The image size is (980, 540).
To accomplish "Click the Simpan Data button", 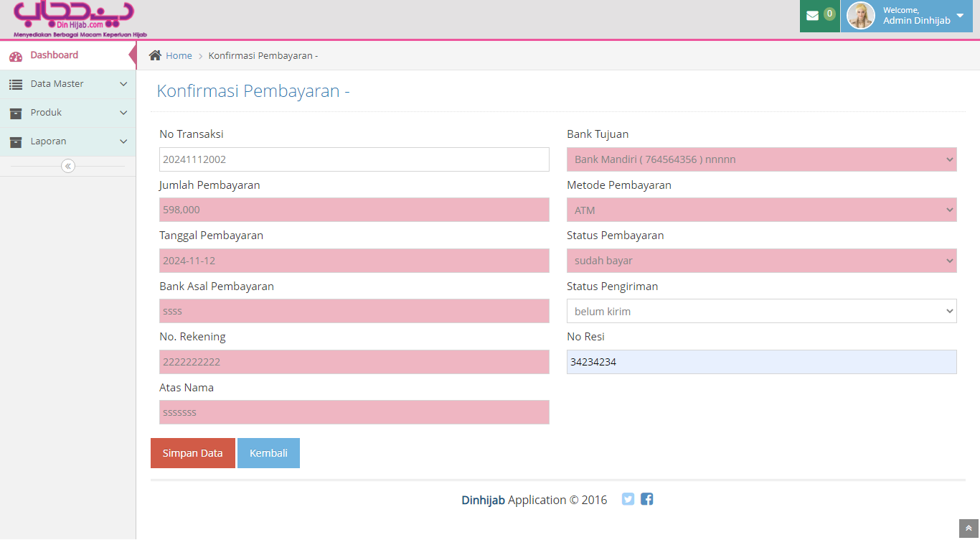I will (192, 453).
